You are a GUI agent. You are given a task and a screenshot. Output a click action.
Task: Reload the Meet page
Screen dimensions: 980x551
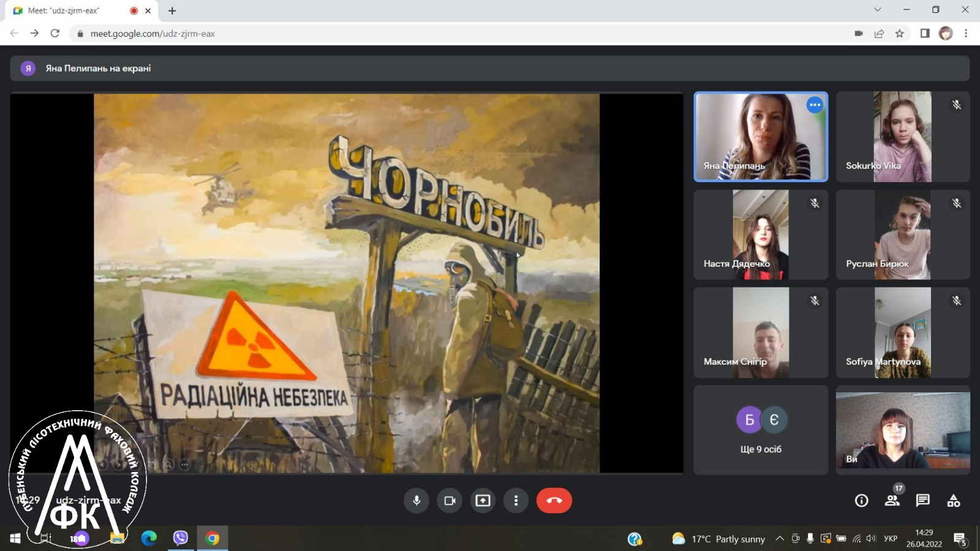[55, 34]
